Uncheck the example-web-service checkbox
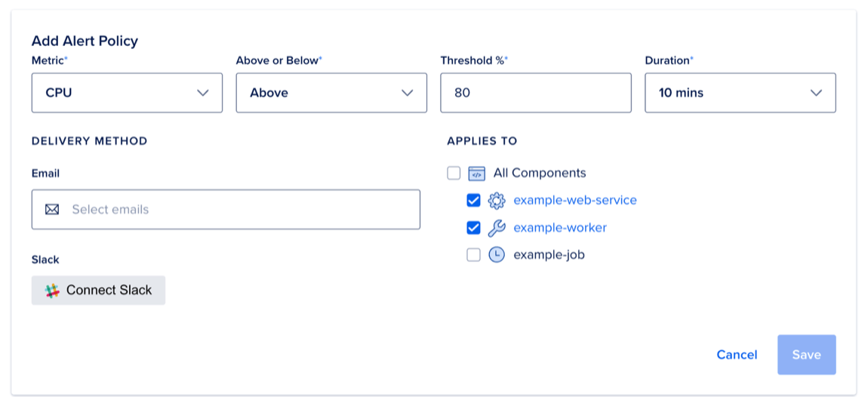This screenshot has width=868, height=397. coord(473,201)
